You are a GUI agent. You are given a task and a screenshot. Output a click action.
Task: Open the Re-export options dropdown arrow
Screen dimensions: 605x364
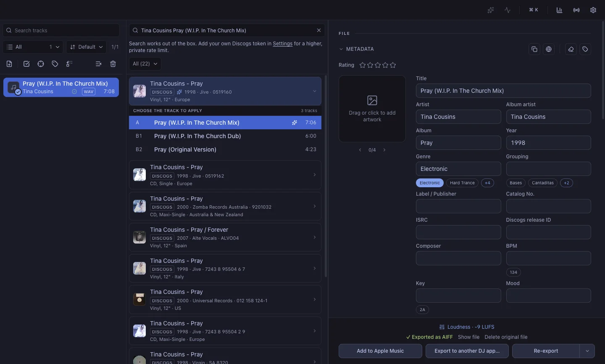tap(587, 351)
